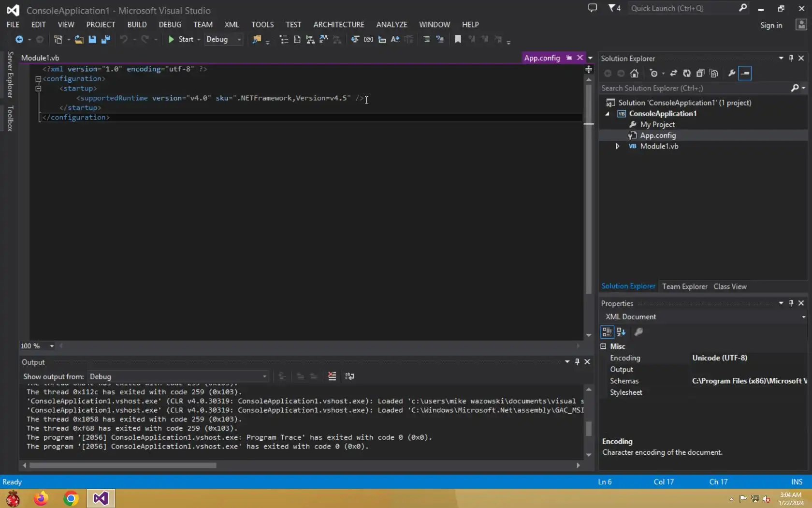Toggle auto-hide pin for Properties panel
This screenshot has width=812, height=508.
point(791,303)
